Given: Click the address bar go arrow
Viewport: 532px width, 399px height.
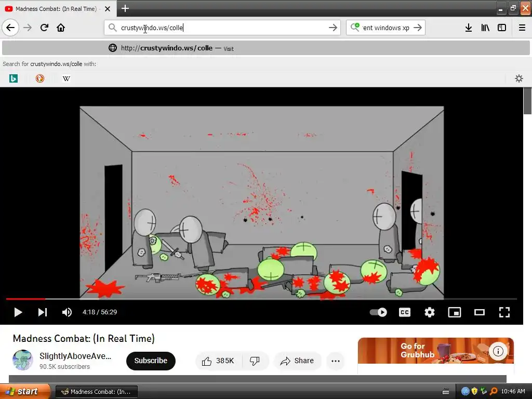Looking at the screenshot, I should coord(333,28).
